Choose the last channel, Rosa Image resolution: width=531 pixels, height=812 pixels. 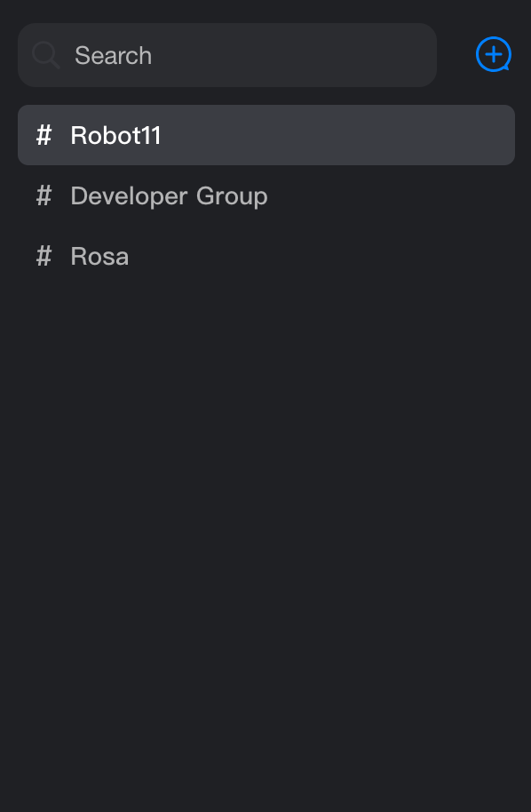click(266, 256)
